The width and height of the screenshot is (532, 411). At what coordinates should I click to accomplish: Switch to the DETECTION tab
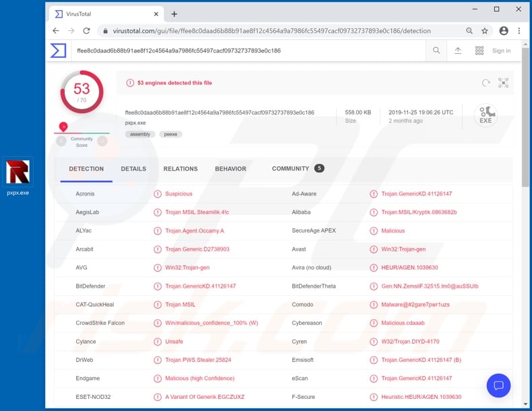pos(86,168)
